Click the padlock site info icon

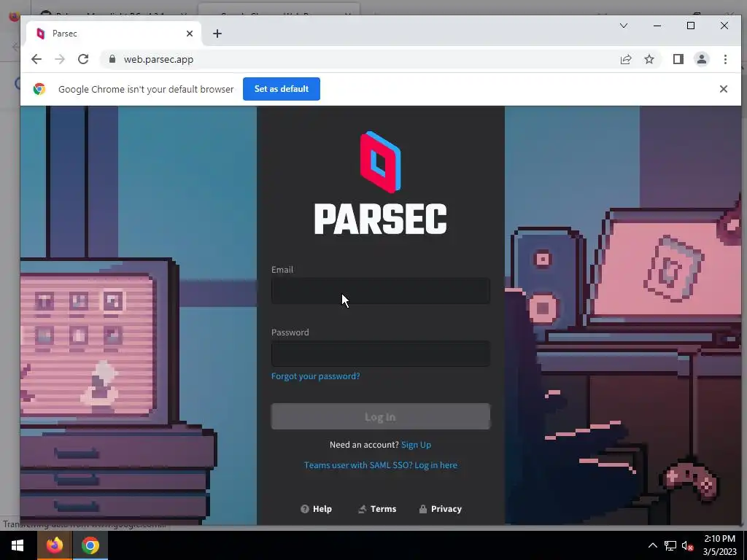click(112, 59)
